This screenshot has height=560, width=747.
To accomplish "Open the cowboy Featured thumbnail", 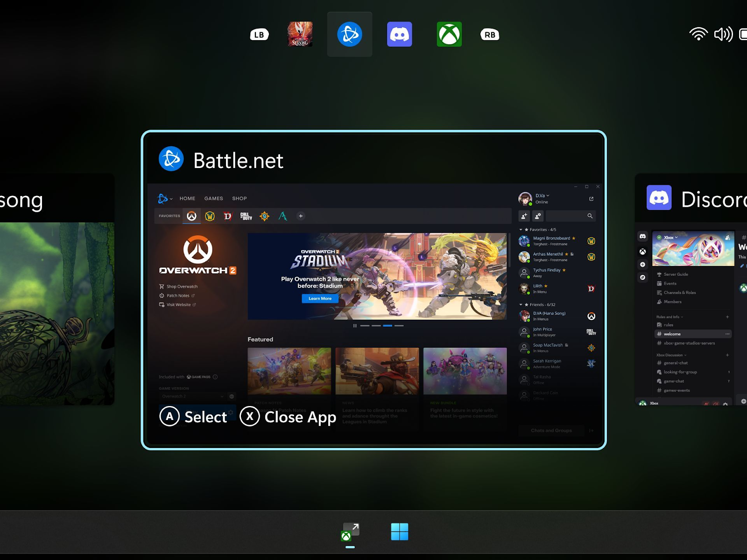I will click(377, 371).
